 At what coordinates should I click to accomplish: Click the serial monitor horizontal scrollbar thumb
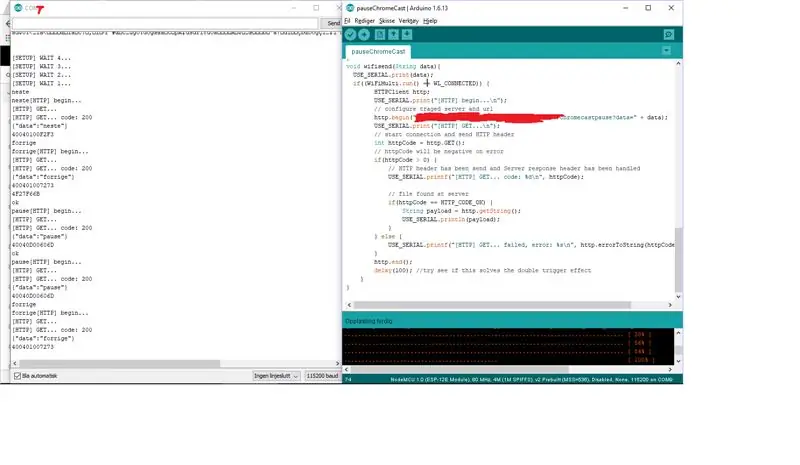(119, 363)
